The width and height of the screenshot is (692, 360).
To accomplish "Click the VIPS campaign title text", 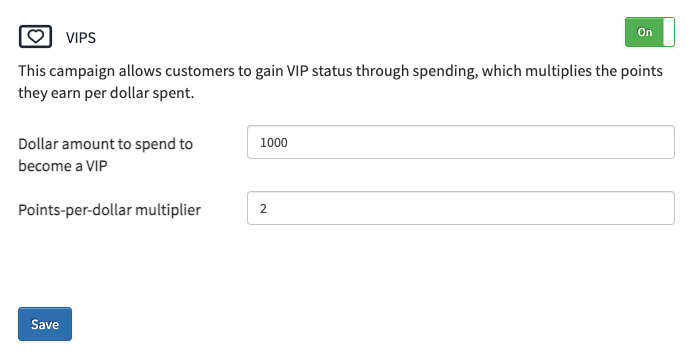I will (x=81, y=38).
